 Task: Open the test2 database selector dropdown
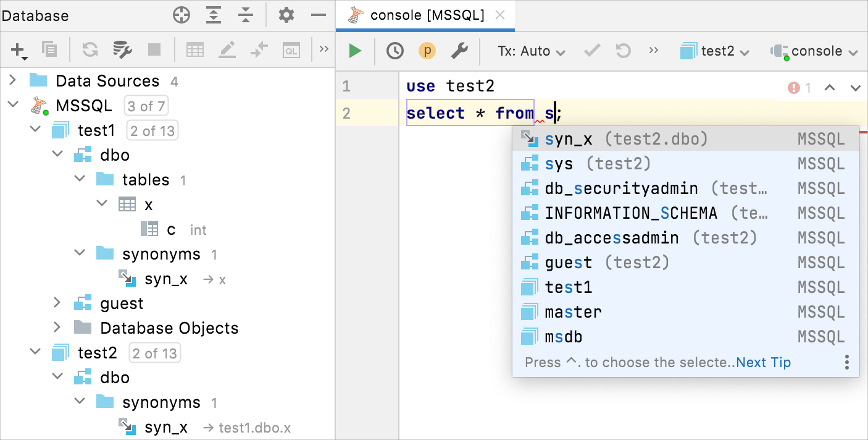715,51
